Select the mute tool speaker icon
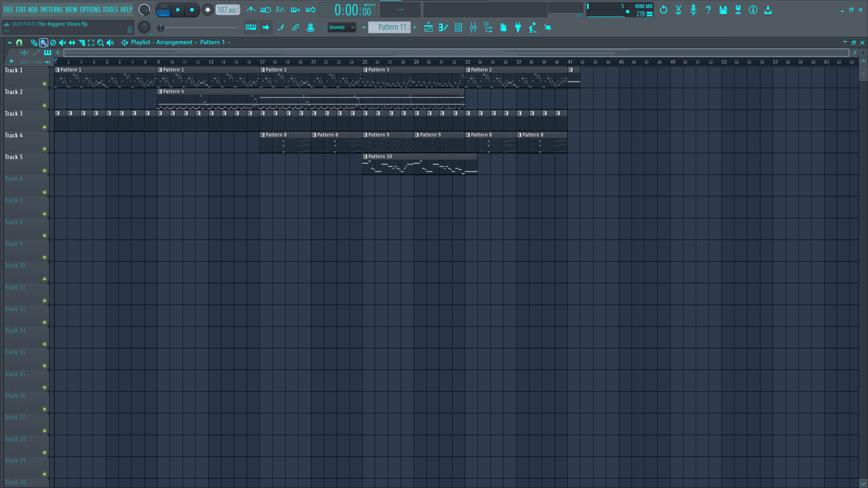This screenshot has height=488, width=868. pyautogui.click(x=62, y=42)
